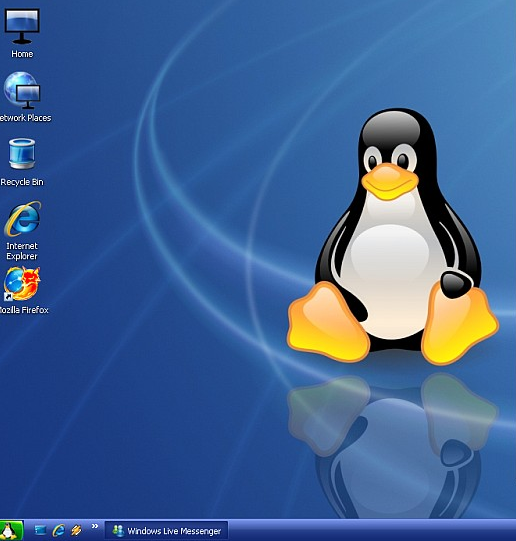Switch to Windows Live Messenger taskbar button

166,531
